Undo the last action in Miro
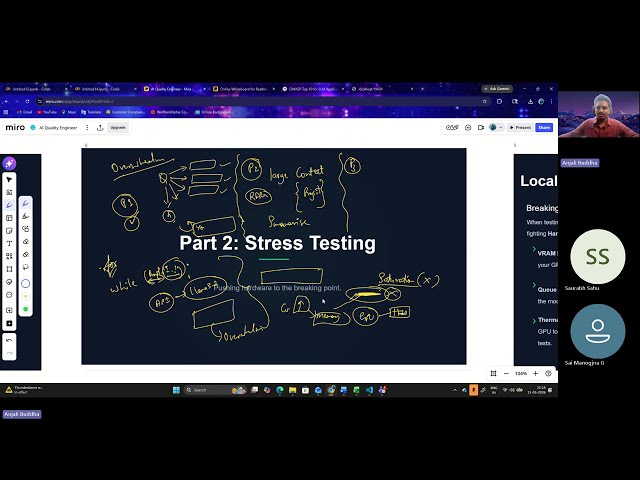The width and height of the screenshot is (640, 480). click(x=9, y=340)
